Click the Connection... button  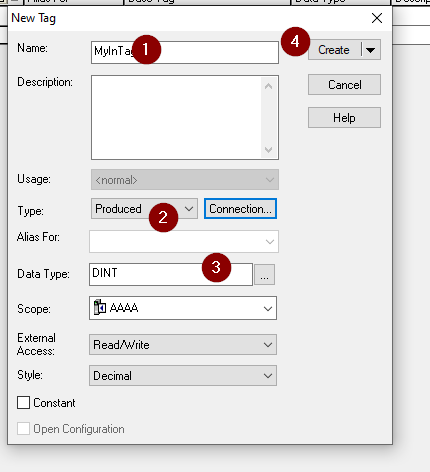pos(240,209)
